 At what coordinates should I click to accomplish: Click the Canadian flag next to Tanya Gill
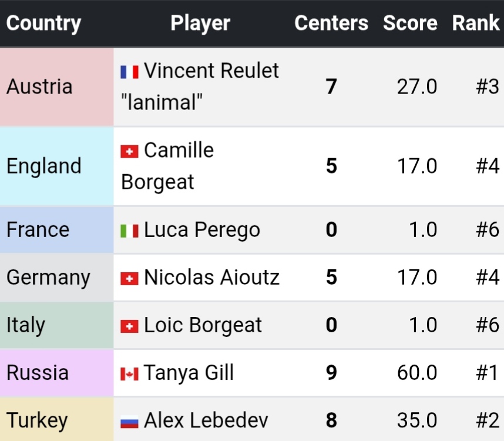(129, 373)
